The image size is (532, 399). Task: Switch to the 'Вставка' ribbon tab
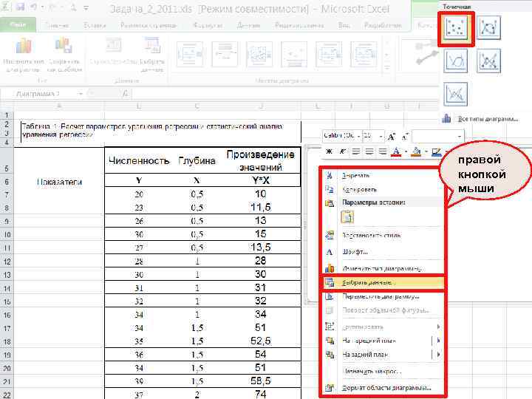(95, 25)
